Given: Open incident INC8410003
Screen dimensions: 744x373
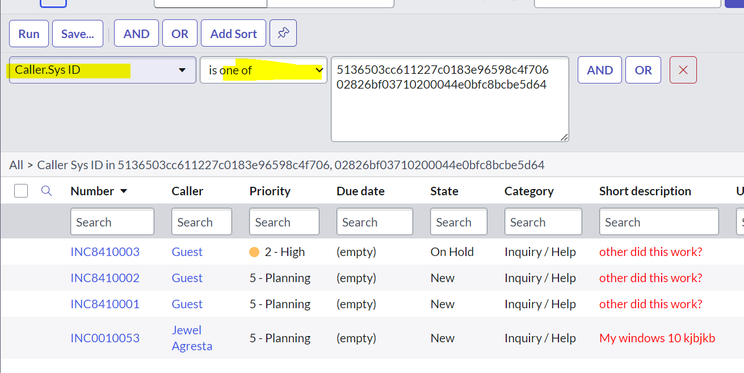Looking at the screenshot, I should pos(105,252).
